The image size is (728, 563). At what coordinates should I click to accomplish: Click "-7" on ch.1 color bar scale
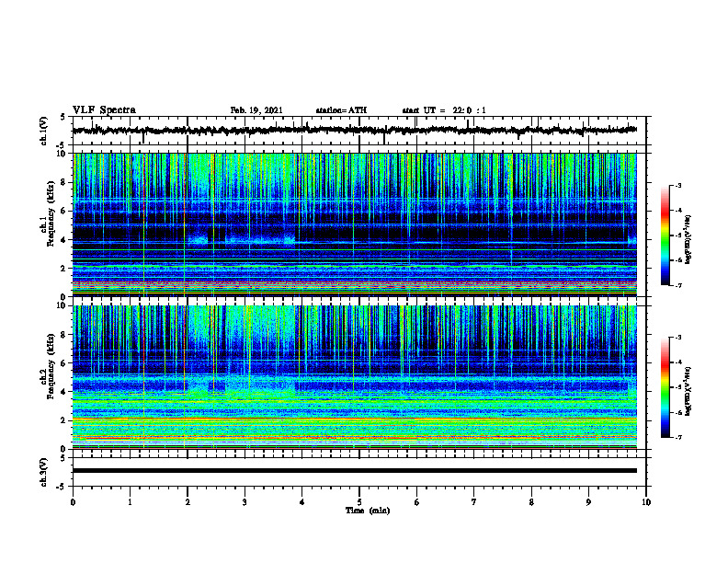678,285
